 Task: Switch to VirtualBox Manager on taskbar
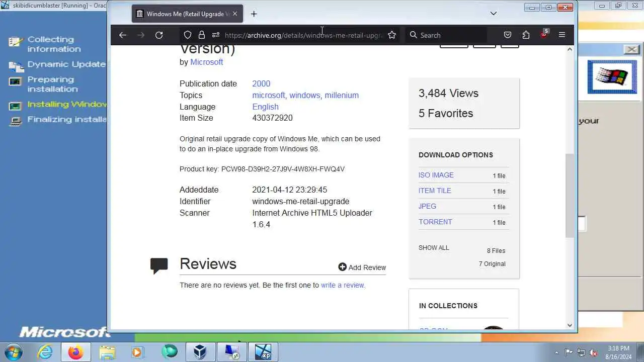click(201, 352)
